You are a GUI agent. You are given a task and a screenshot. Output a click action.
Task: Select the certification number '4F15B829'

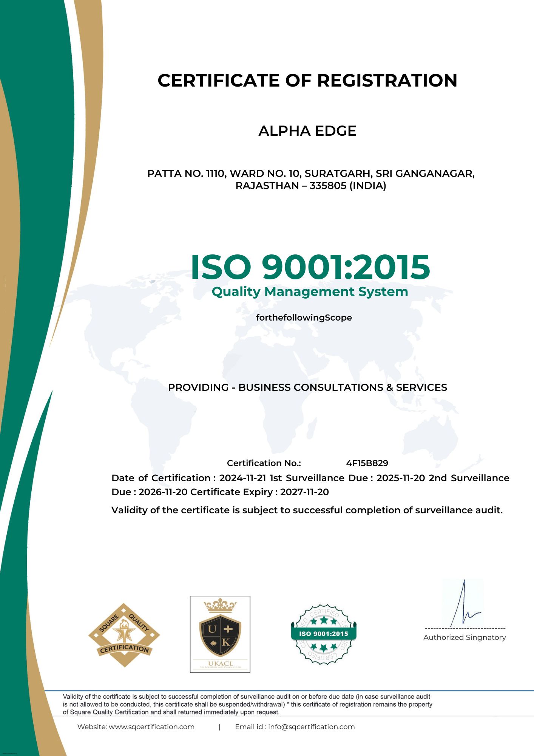click(x=367, y=463)
